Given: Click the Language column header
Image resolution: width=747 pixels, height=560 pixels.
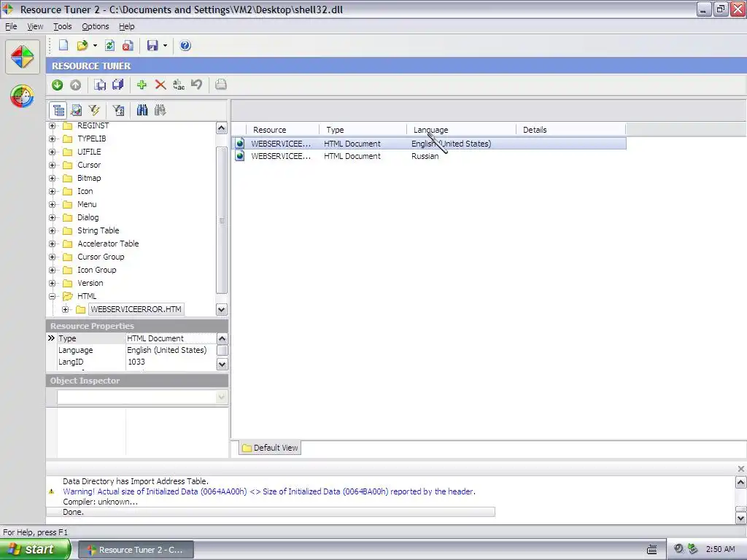Looking at the screenshot, I should (x=461, y=130).
